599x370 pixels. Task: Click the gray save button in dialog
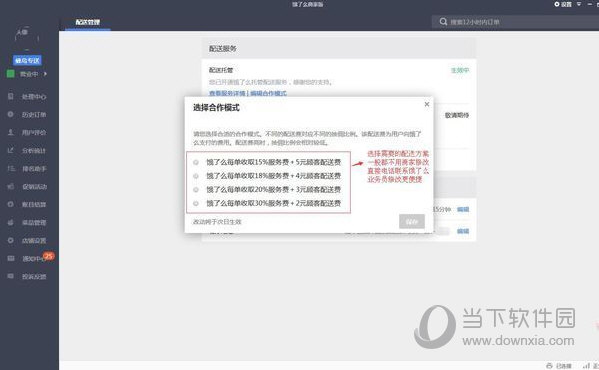[412, 221]
